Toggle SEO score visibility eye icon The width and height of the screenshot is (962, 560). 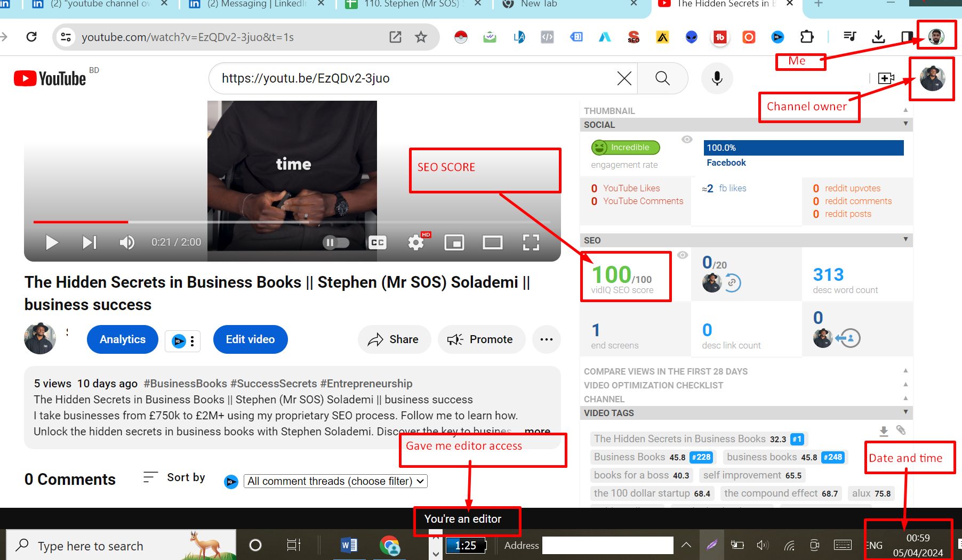683,255
